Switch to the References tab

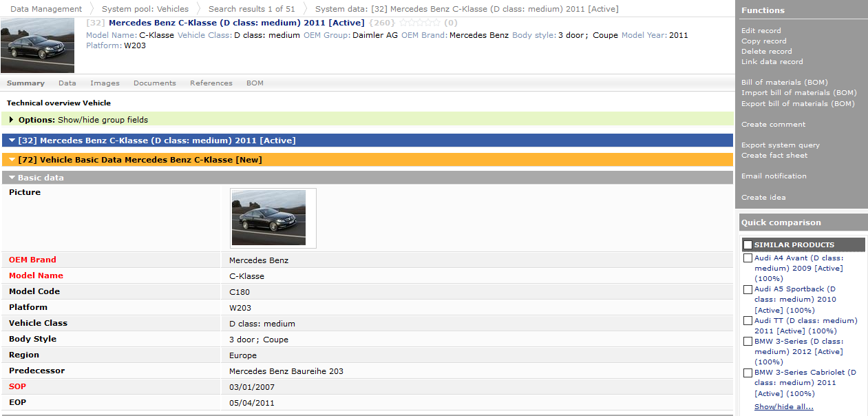pos(211,83)
